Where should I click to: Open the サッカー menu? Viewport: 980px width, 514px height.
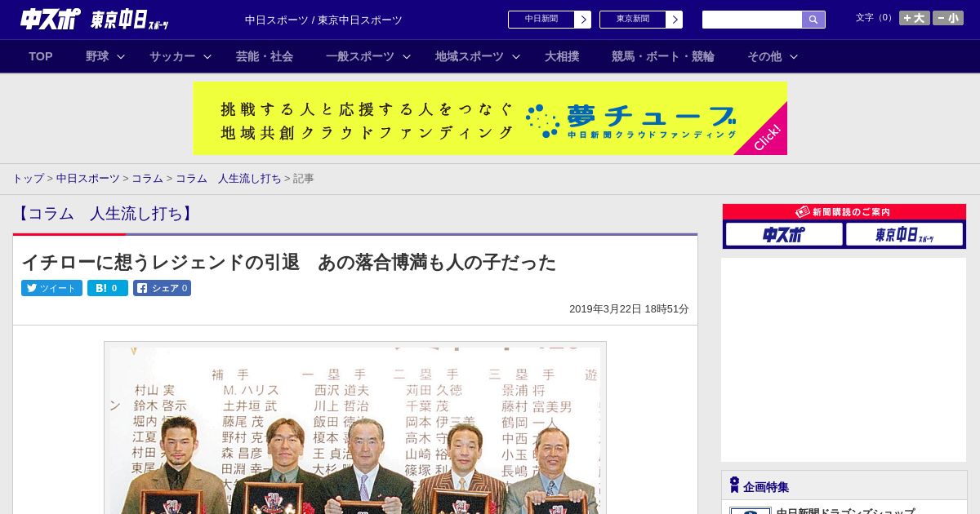[x=172, y=56]
